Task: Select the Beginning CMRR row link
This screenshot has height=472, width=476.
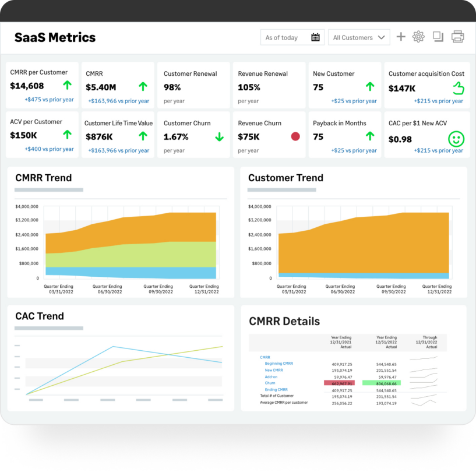Action: pyautogui.click(x=278, y=364)
